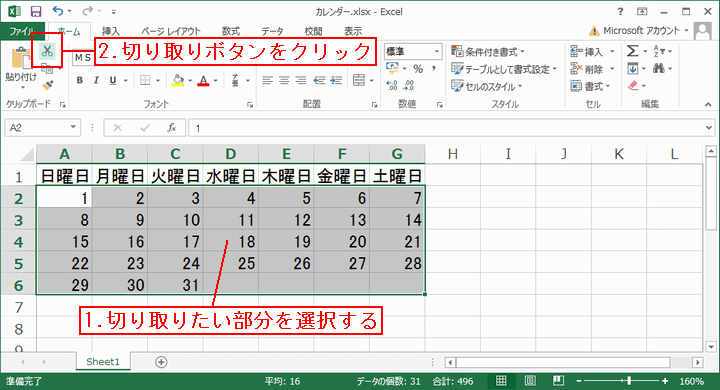Open Find and Select binoculars icon
Image resolution: width=720 pixels, height=390 pixels.
point(659,68)
